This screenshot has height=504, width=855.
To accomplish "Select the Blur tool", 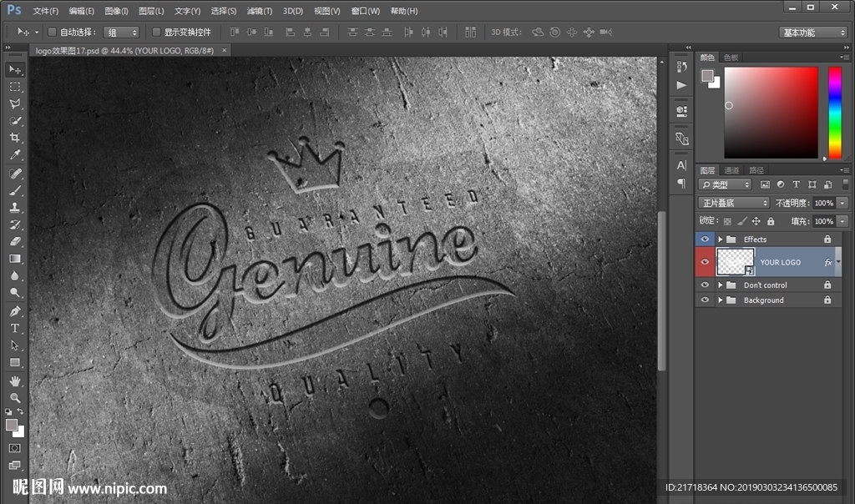I will 15,275.
